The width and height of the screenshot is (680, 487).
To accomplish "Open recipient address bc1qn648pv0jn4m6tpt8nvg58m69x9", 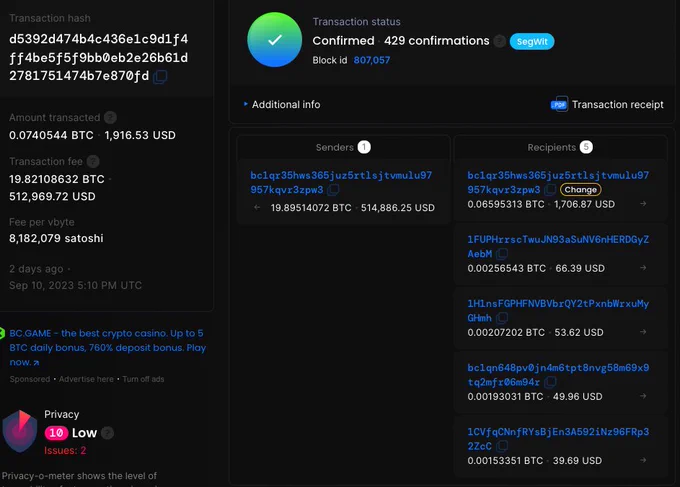I will [558, 375].
